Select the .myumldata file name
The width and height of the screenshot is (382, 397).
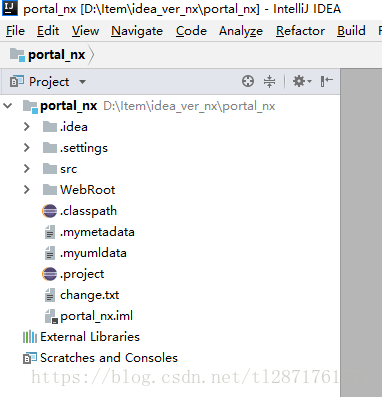tap(93, 253)
